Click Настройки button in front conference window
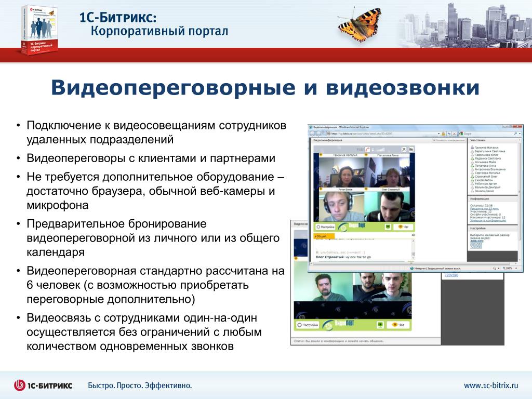Viewport: 532px width, 399px height. click(325, 227)
